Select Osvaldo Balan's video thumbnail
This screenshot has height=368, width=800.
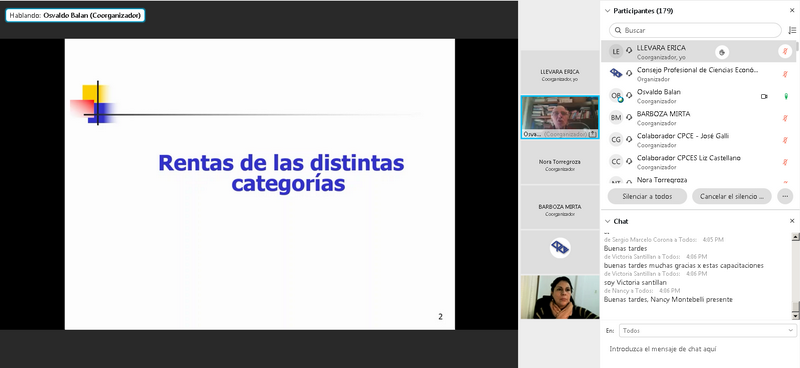point(560,117)
